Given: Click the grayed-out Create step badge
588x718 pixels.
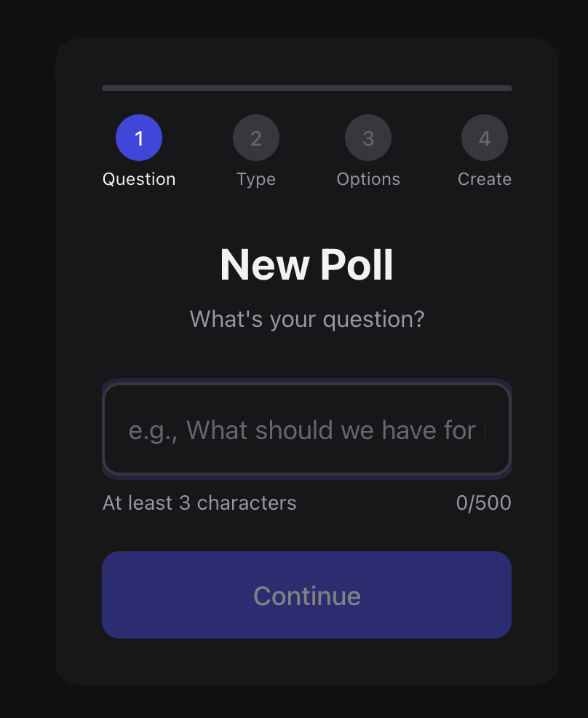Looking at the screenshot, I should [x=485, y=137].
